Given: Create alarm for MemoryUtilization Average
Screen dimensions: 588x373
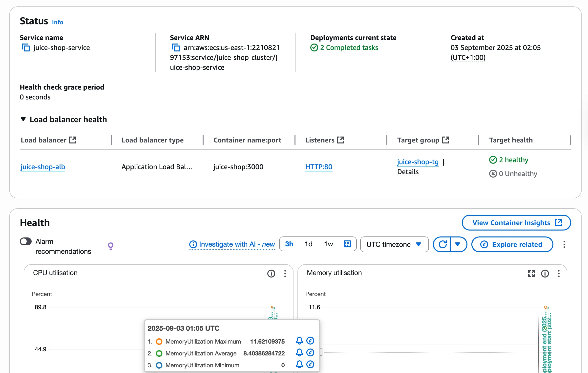Looking at the screenshot, I should 299,353.
